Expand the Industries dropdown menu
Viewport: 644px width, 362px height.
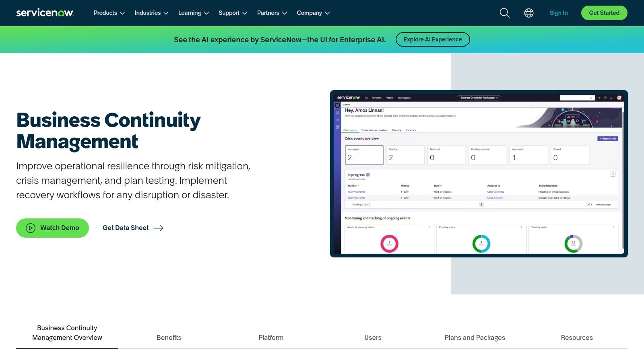click(x=151, y=13)
